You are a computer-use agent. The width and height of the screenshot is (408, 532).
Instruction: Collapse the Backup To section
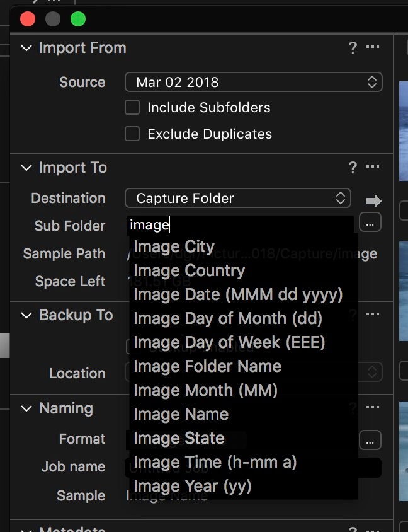tap(26, 316)
